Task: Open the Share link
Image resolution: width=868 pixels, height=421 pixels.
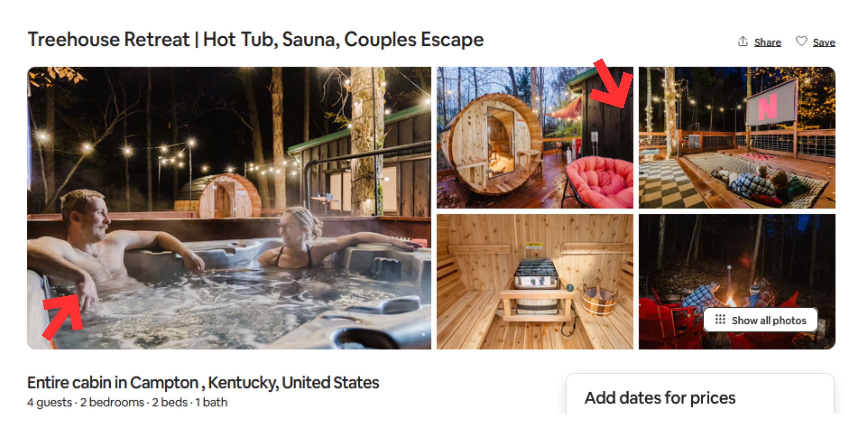Action: point(767,42)
